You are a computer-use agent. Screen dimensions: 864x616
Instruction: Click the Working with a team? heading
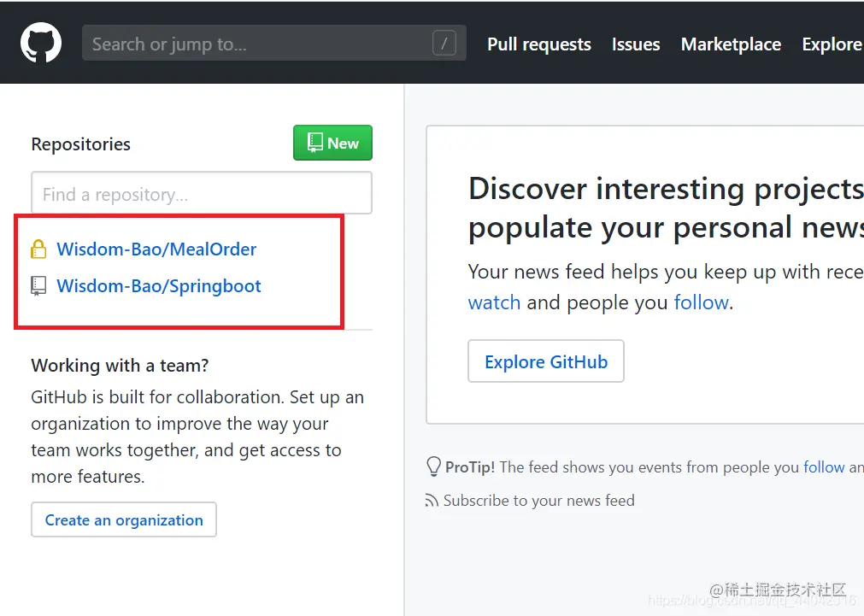coord(120,366)
